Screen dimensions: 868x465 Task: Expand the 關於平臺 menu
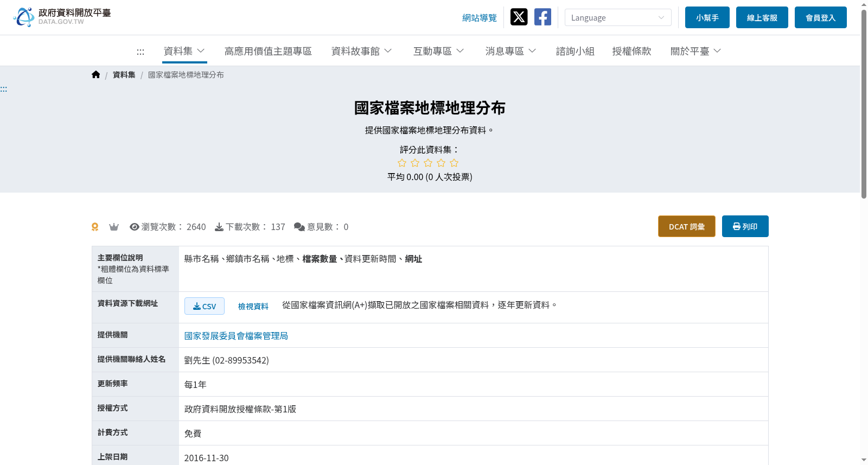coord(696,51)
